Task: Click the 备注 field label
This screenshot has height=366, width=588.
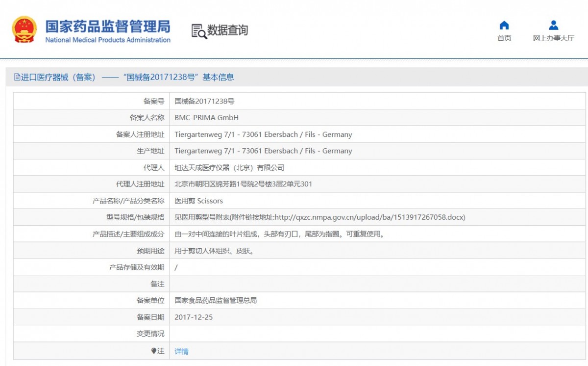Action: (x=157, y=284)
